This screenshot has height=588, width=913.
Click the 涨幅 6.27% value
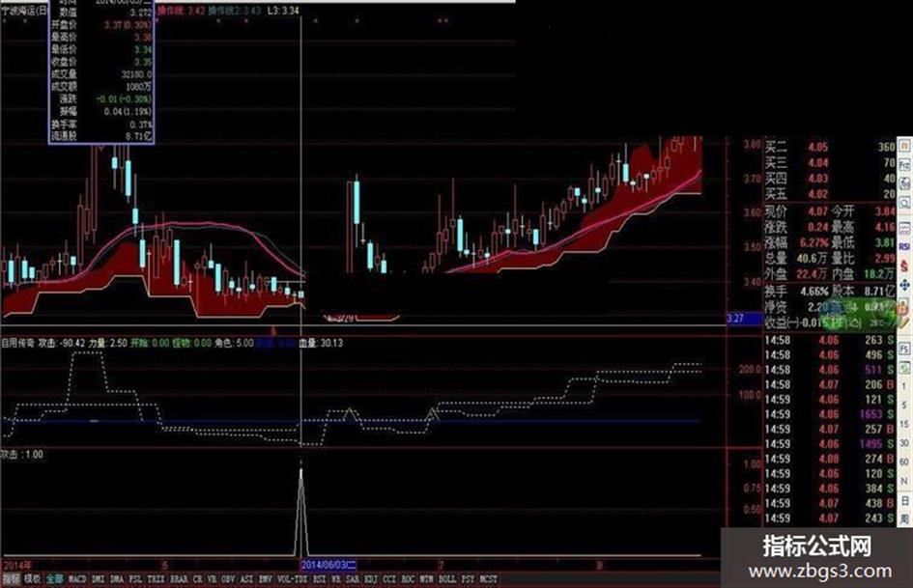pyautogui.click(x=813, y=242)
